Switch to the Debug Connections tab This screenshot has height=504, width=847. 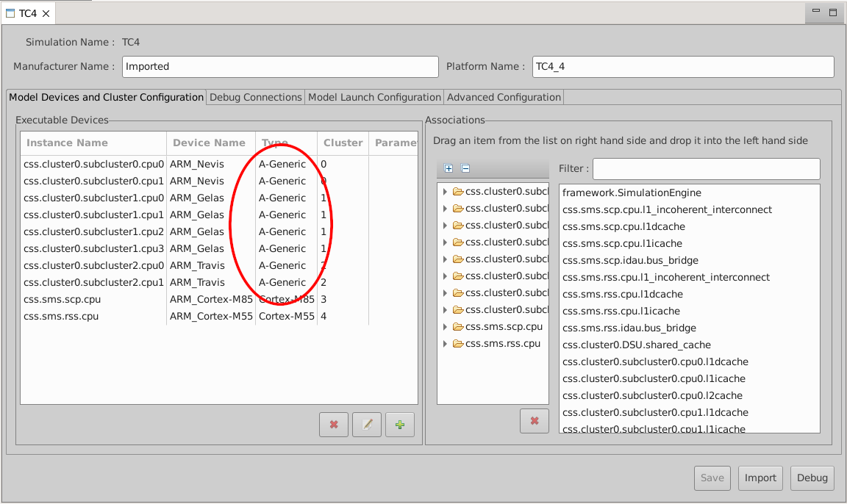256,97
